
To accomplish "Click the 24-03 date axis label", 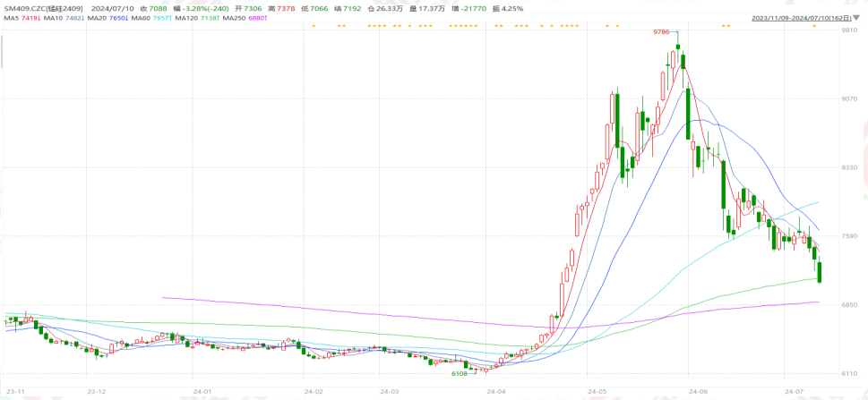I will tap(389, 391).
